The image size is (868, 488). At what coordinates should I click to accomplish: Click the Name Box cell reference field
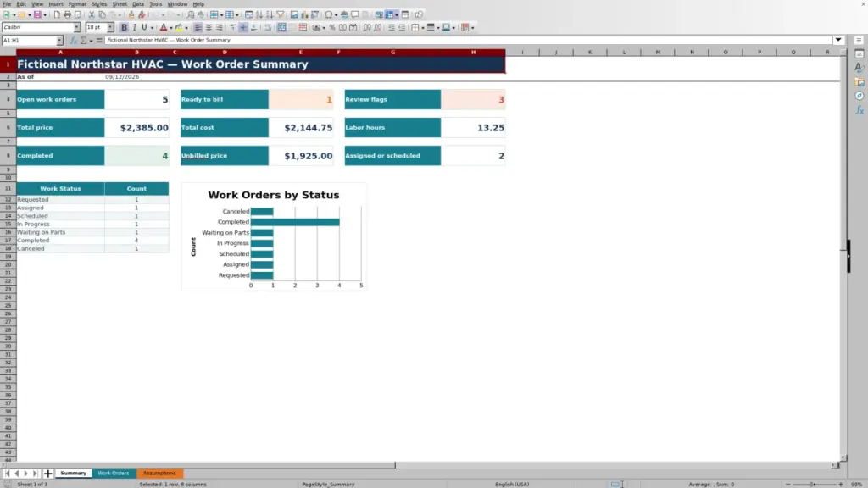(x=29, y=40)
